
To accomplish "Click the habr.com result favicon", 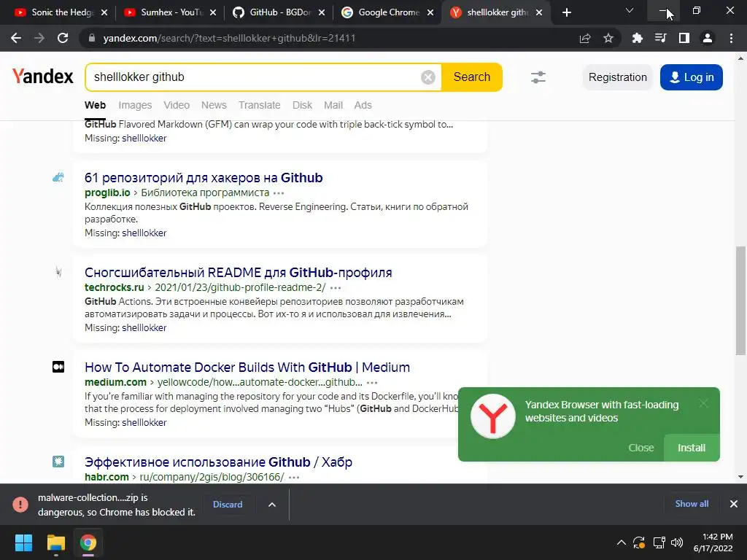I will tap(58, 462).
